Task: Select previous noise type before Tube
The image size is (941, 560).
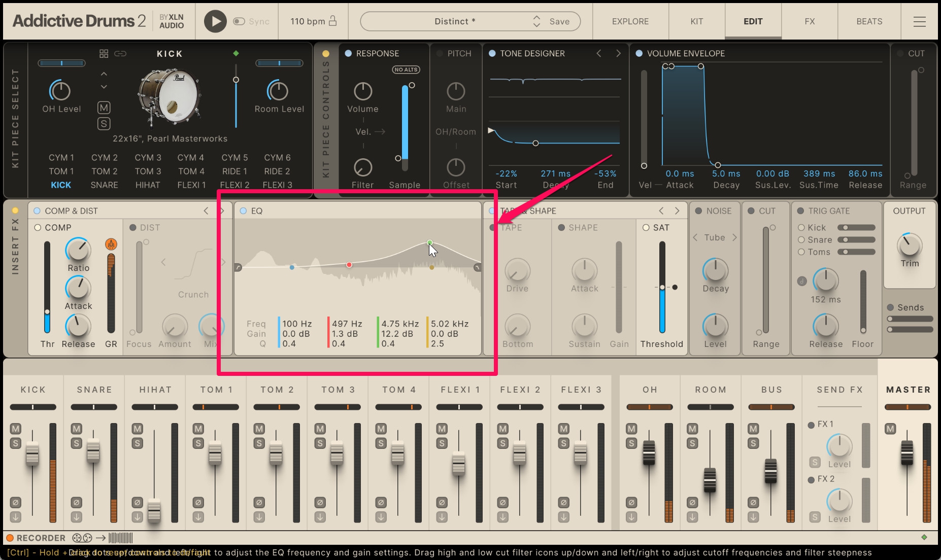Action: (695, 237)
